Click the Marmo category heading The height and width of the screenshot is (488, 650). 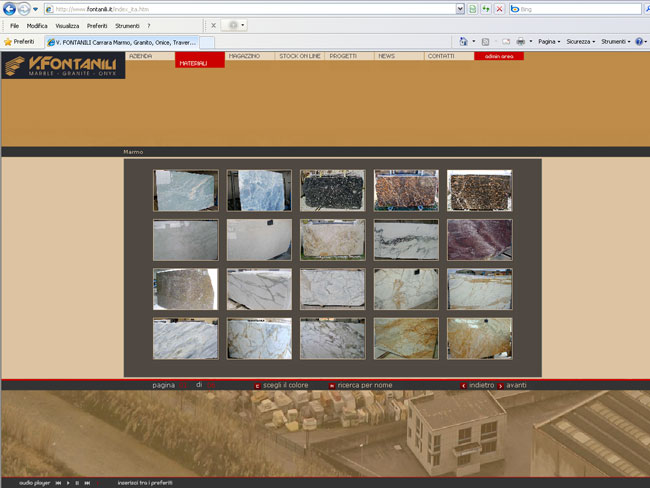coord(133,152)
